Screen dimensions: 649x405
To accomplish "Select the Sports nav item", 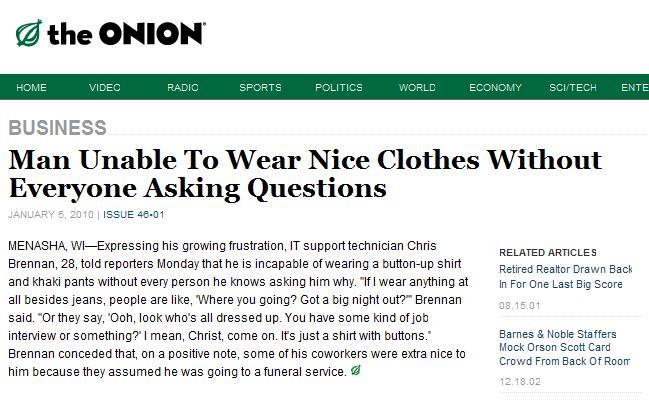I will tap(260, 88).
